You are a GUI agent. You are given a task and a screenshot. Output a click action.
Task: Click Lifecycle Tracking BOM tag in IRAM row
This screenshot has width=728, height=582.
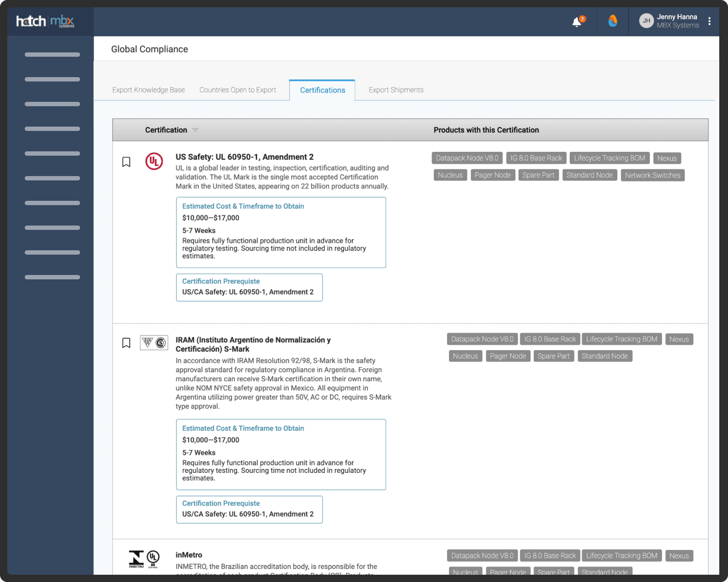[x=622, y=339]
